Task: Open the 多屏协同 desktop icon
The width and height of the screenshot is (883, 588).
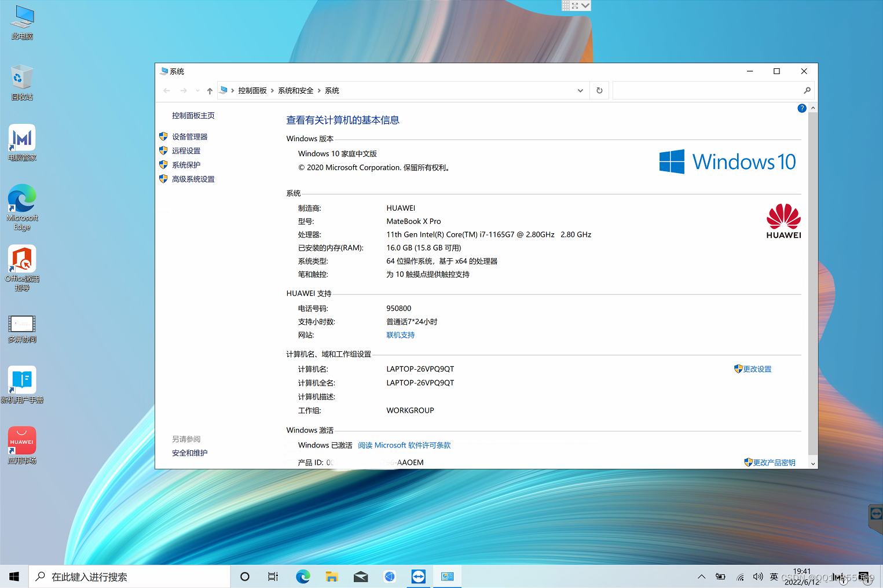Action: [x=23, y=328]
